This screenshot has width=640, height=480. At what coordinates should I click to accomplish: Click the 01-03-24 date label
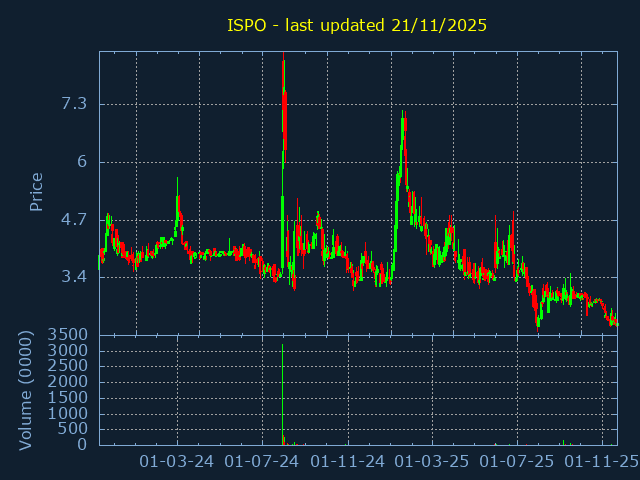[177, 462]
